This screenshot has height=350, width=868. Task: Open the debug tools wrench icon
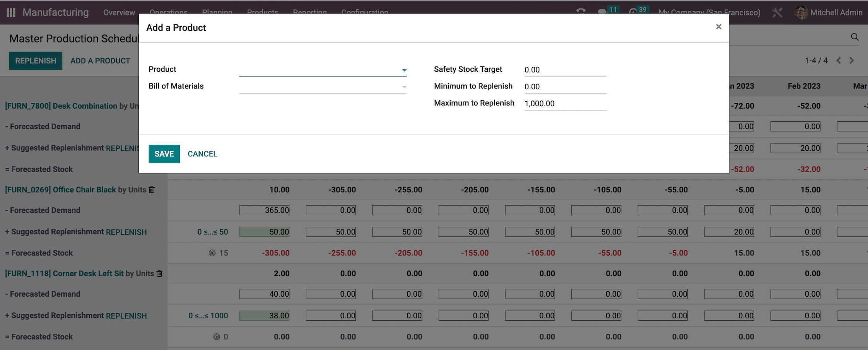[x=777, y=12]
